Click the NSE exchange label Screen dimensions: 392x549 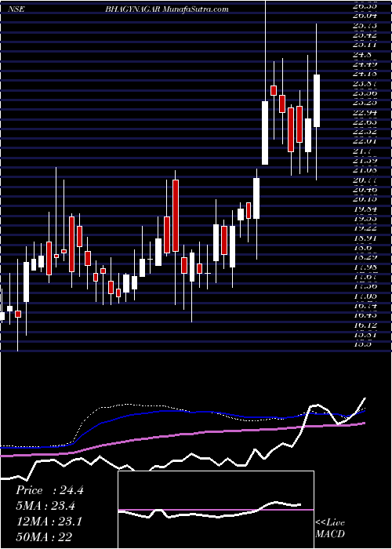click(x=17, y=9)
